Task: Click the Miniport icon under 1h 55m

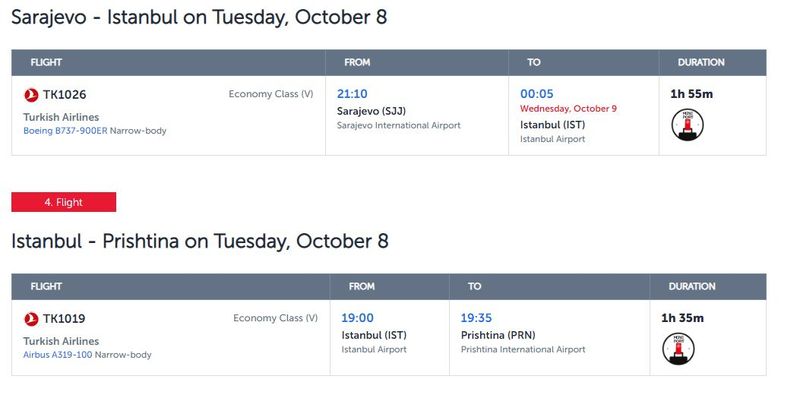Action: (x=687, y=125)
